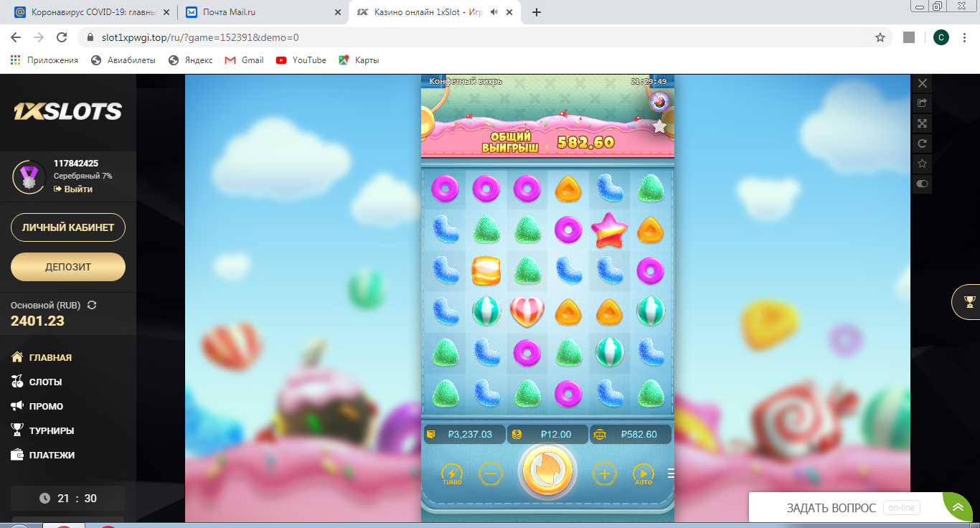Expand chat with green double-chevron
The width and height of the screenshot is (980, 528).
click(958, 507)
